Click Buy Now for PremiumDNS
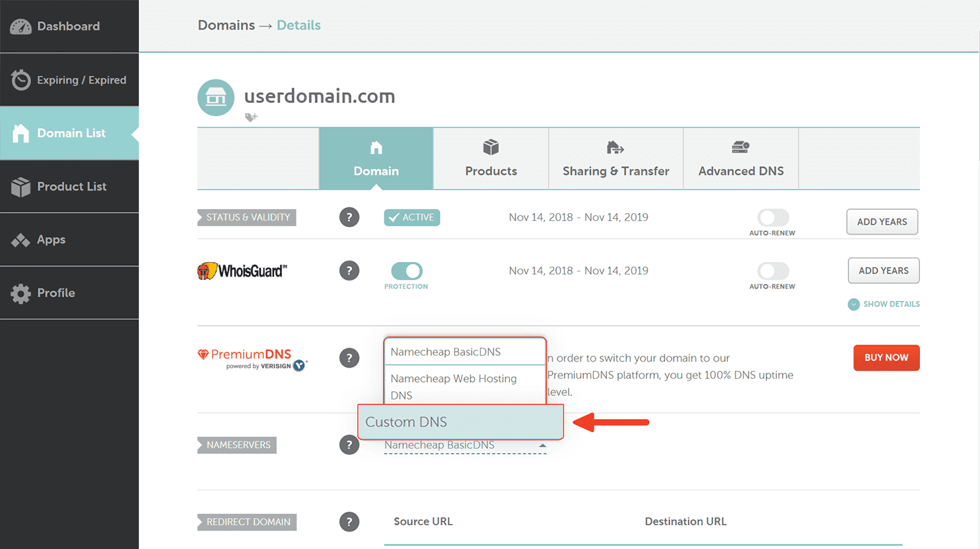 pos(886,358)
